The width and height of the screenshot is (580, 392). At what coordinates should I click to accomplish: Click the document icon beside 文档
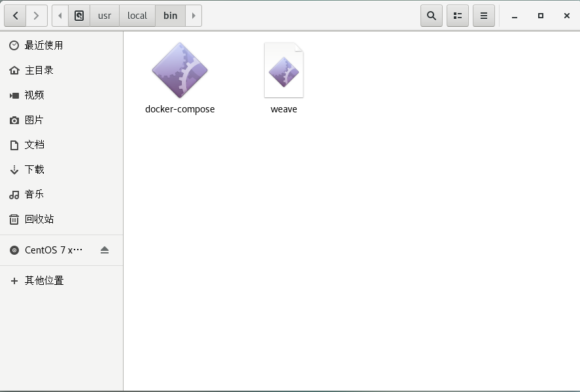pos(14,145)
